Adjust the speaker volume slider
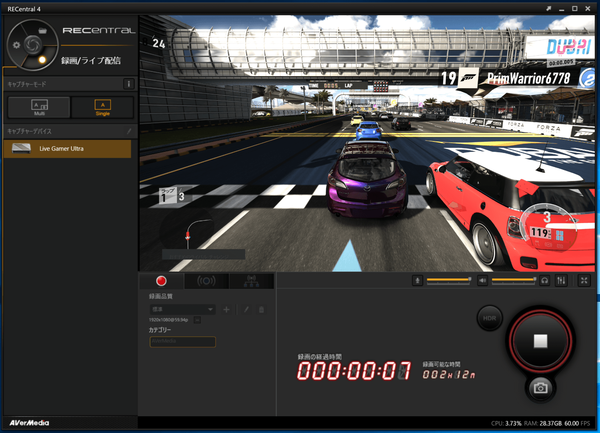 click(x=514, y=280)
